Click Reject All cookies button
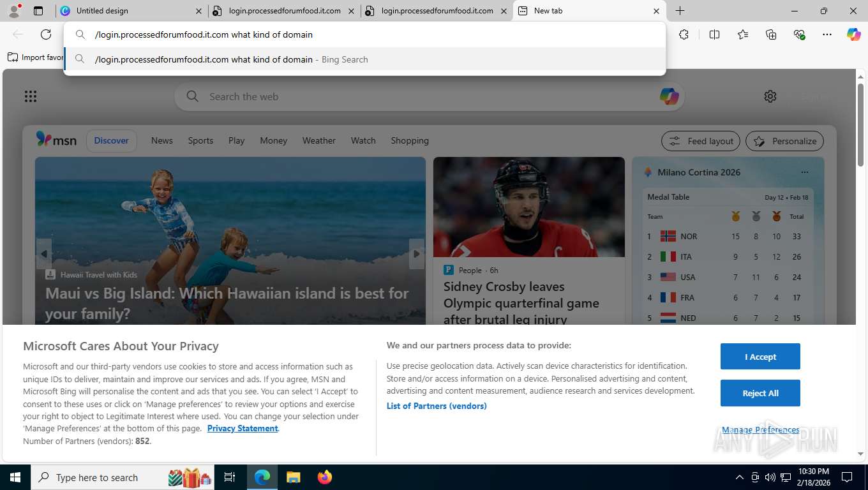 [760, 393]
